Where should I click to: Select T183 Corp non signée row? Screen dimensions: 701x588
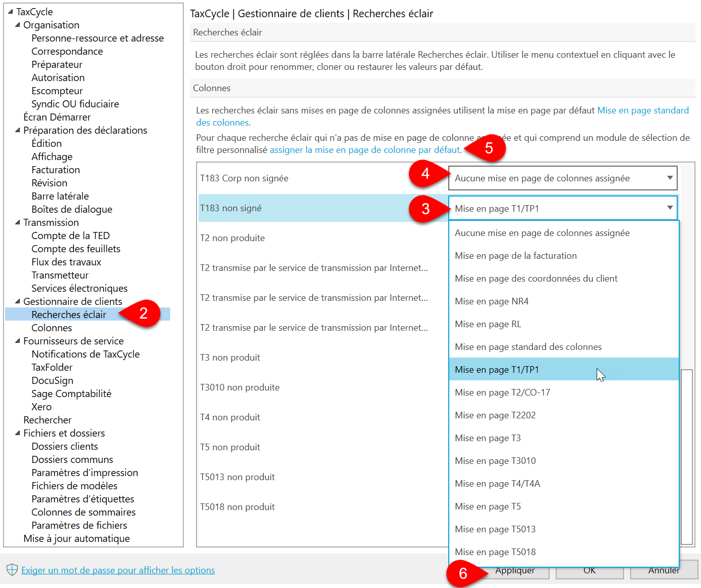tap(322, 178)
